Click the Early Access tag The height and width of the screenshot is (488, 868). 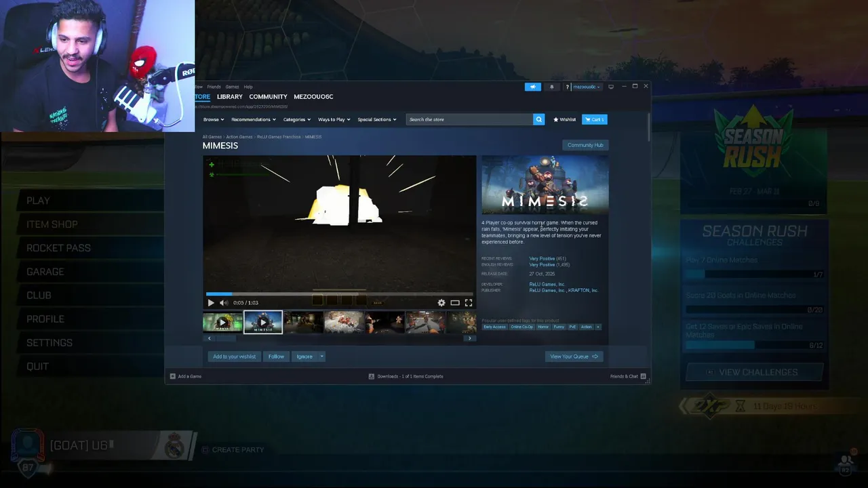(494, 327)
